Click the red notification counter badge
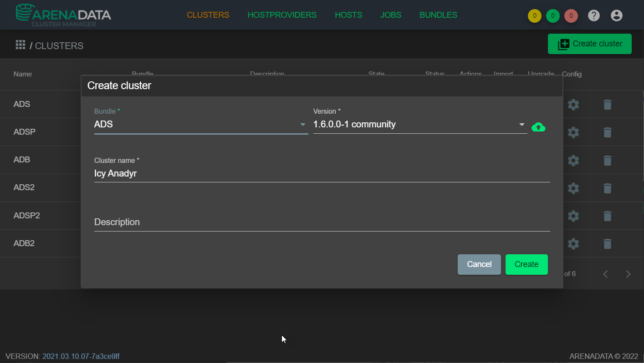The height and width of the screenshot is (363, 644). point(571,15)
